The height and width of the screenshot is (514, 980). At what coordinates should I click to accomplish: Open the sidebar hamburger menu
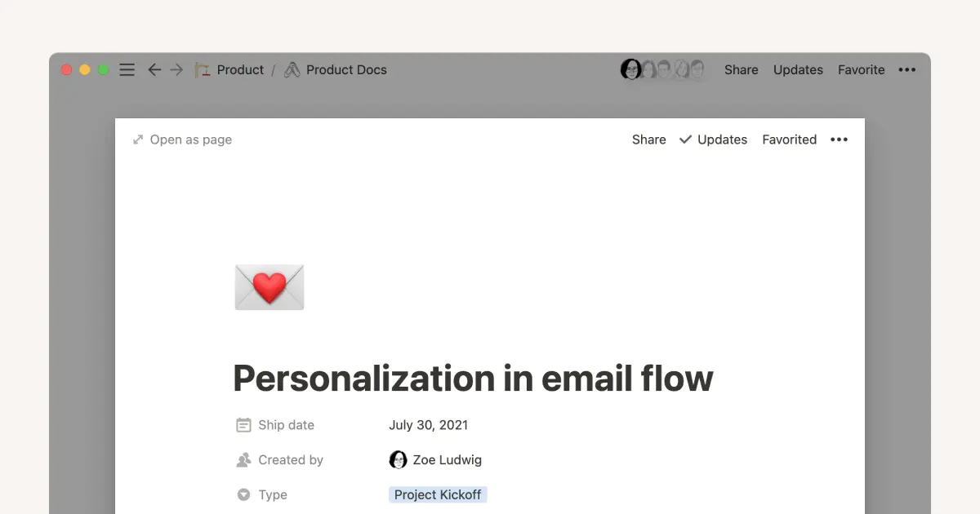pos(127,69)
